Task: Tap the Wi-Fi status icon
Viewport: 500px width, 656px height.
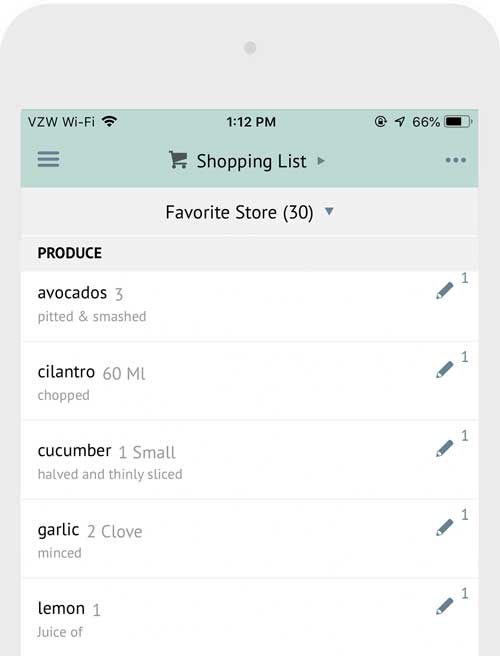Action: [x=110, y=121]
